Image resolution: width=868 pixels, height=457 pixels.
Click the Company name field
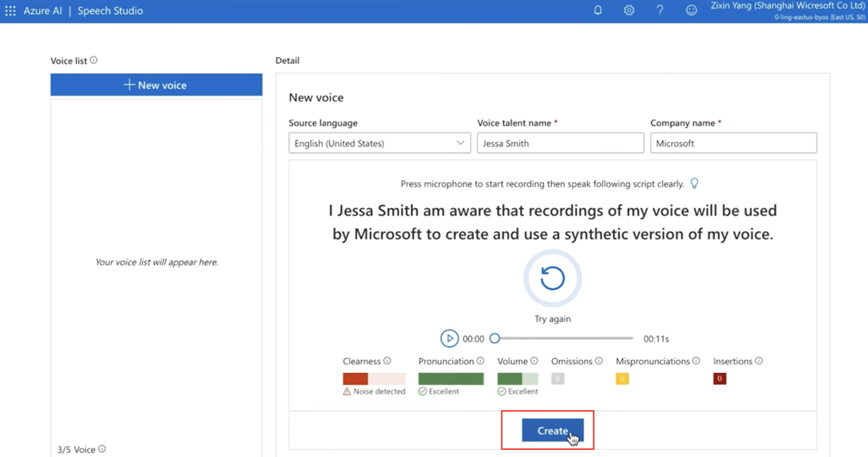pos(734,143)
